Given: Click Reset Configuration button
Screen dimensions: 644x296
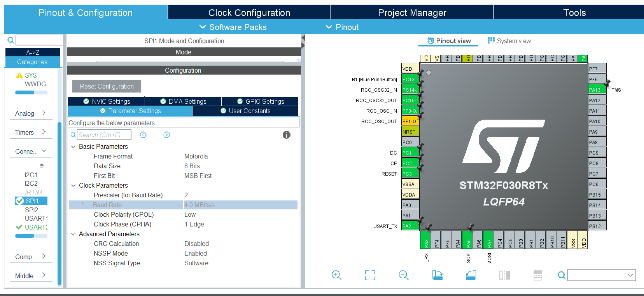Looking at the screenshot, I should click(x=107, y=86).
